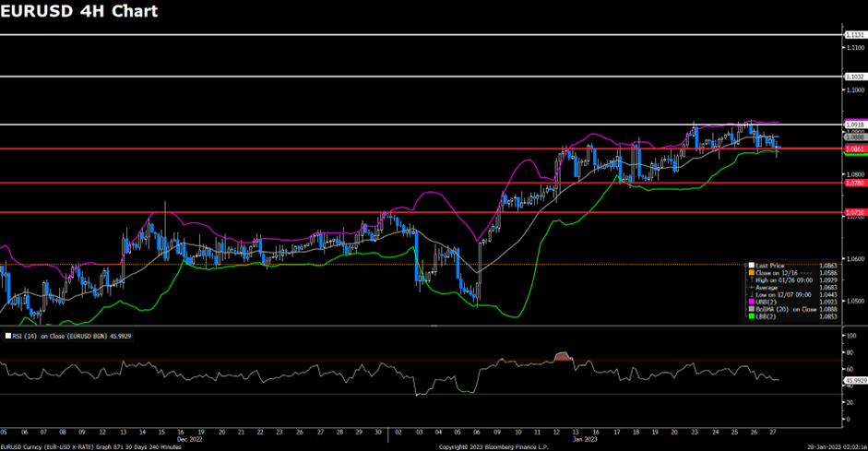Select the 1.1032 resistance price label
Screen dimensions: 868x451
click(x=853, y=77)
